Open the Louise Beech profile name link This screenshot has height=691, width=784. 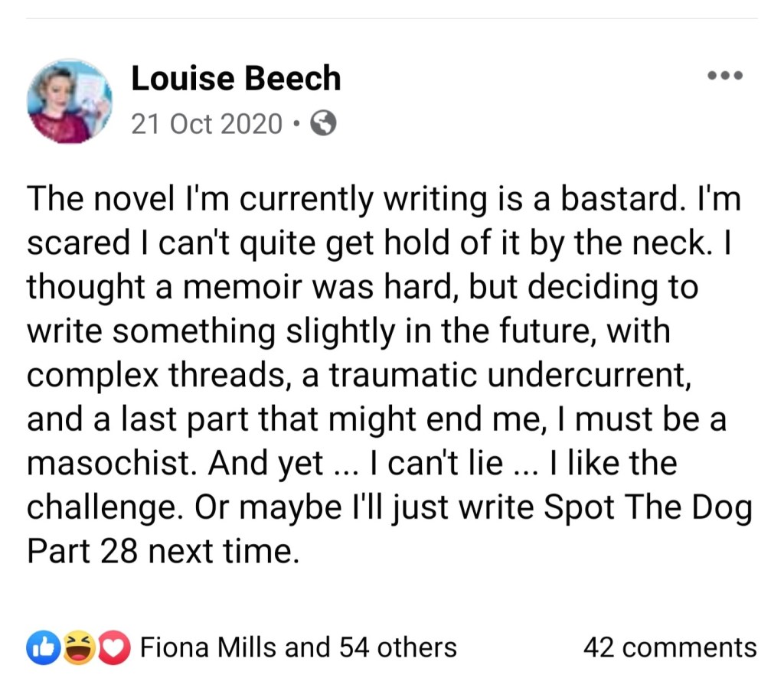[236, 78]
